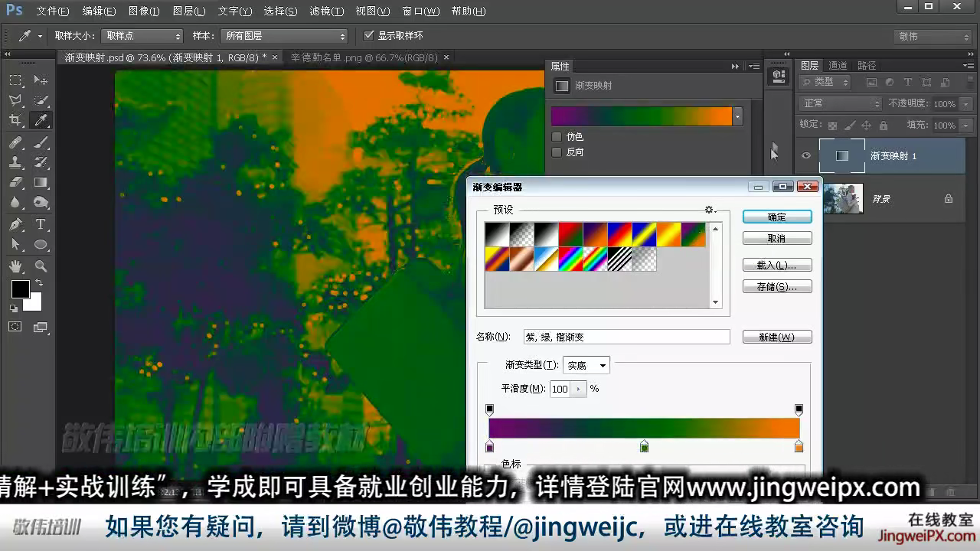Select the Crop tool
The image size is (980, 551).
(x=15, y=120)
